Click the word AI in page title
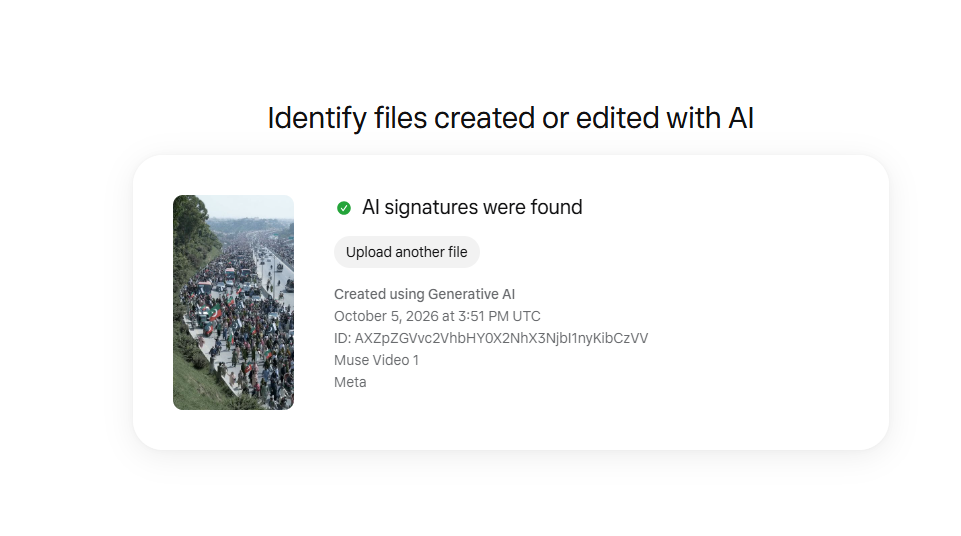The width and height of the screenshot is (961, 536). 741,118
